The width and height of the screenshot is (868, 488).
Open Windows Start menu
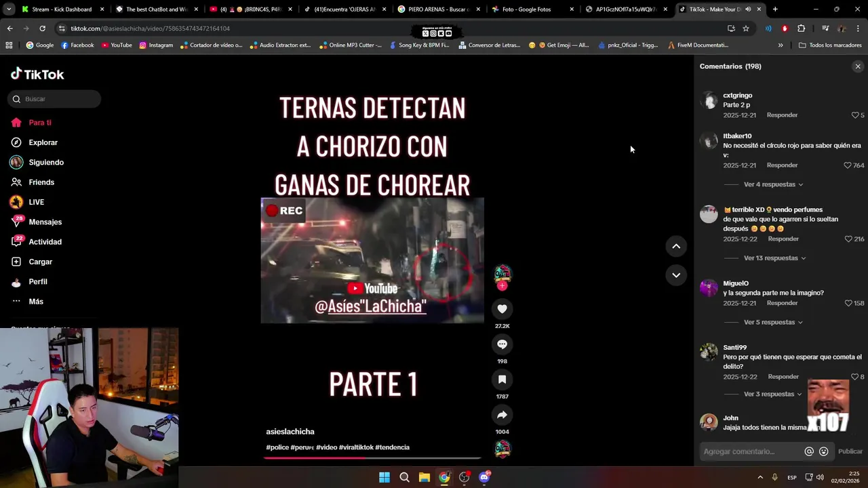click(x=384, y=477)
